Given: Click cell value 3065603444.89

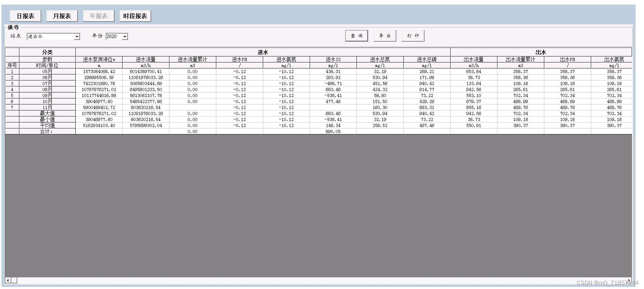Looking at the screenshot, I should (146, 84).
